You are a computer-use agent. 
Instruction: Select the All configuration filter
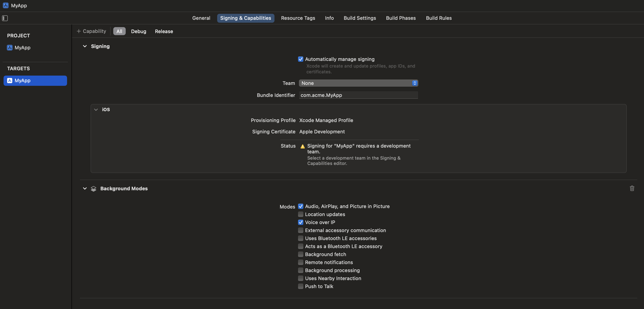point(119,31)
